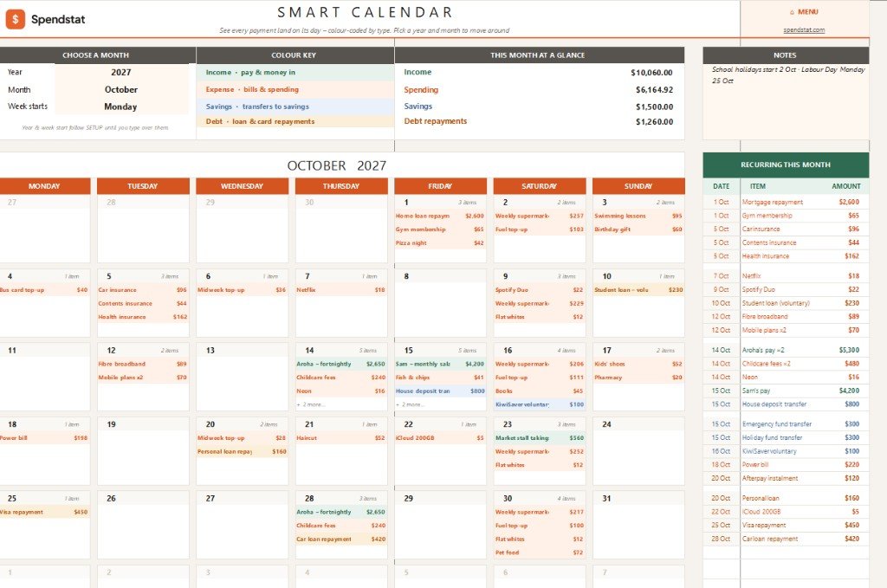Image resolution: width=887 pixels, height=588 pixels.
Task: Select the Bus card top-up entry
Action: (44, 290)
